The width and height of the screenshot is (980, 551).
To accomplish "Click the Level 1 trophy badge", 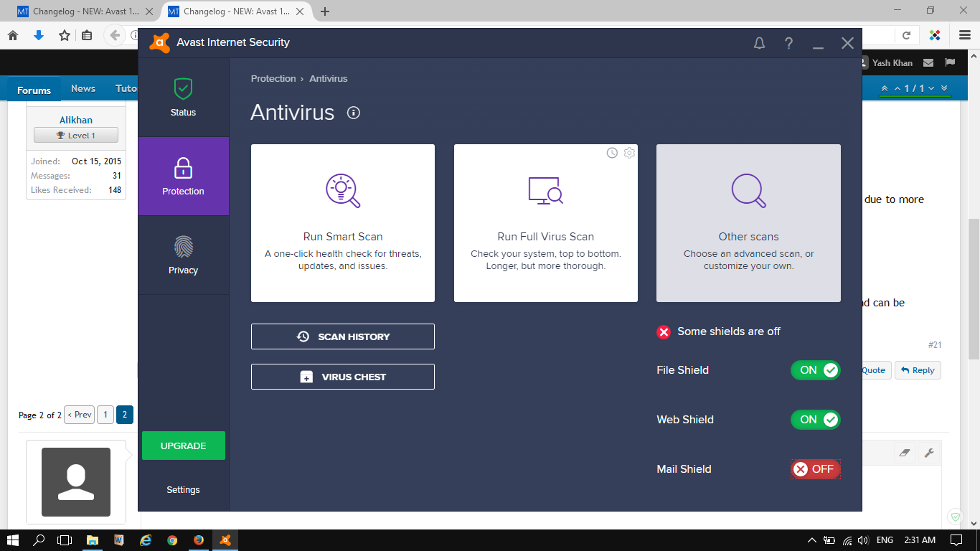I will tap(76, 136).
